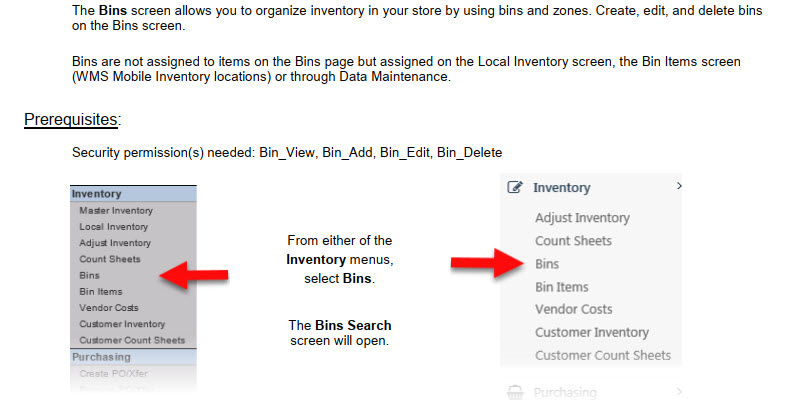Click the right red arrow pointing at Bins
785x412 pixels.
tap(487, 263)
